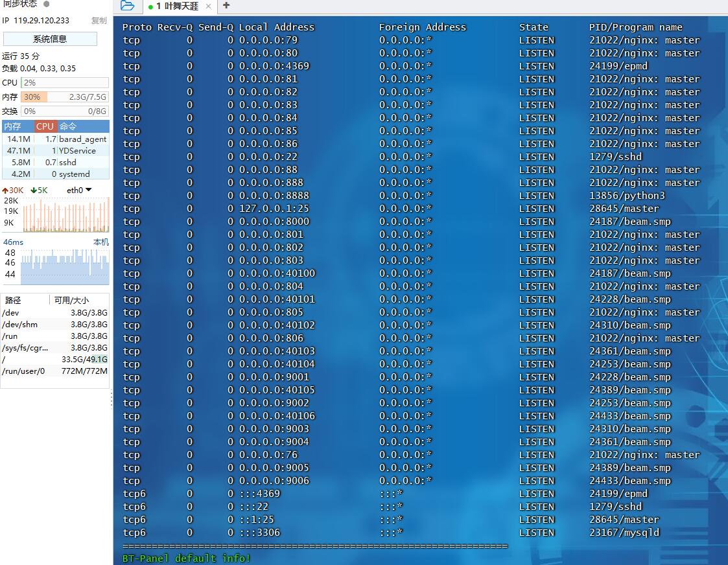728x565 pixels.
Task: Select the /run disk row
Action: pos(55,336)
